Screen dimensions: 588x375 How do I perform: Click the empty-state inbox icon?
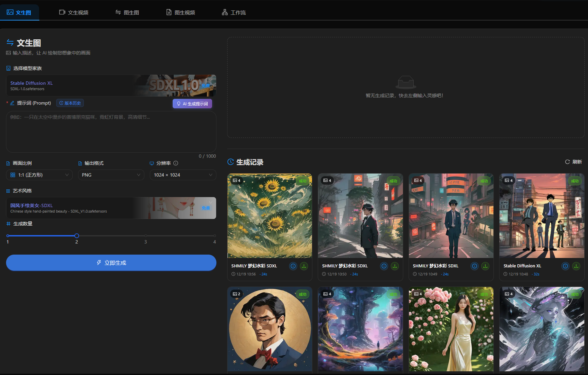406,82
